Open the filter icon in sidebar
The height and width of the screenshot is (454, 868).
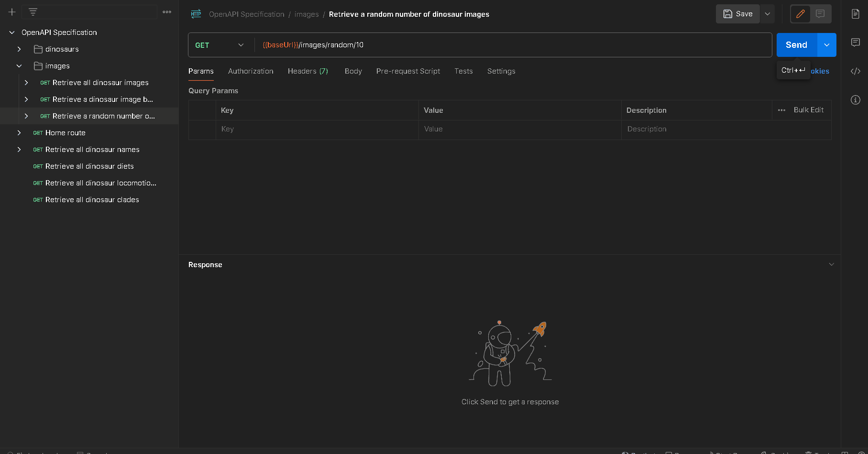[x=33, y=12]
